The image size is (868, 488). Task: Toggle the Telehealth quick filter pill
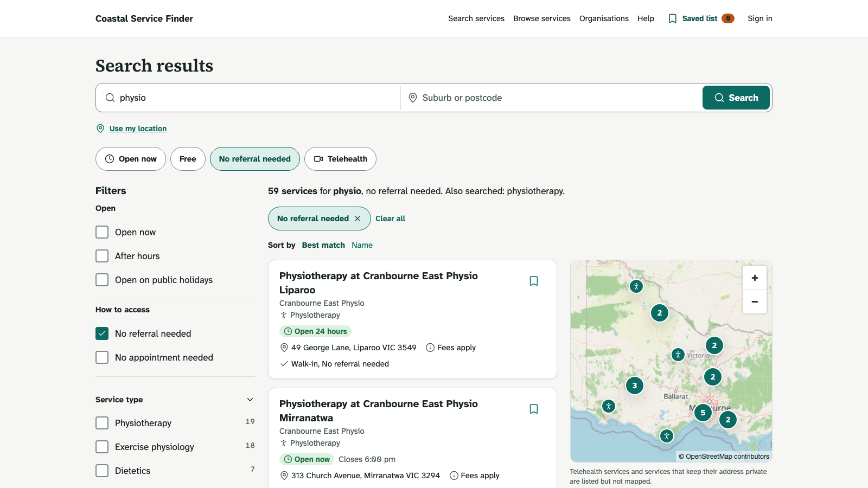click(x=340, y=159)
